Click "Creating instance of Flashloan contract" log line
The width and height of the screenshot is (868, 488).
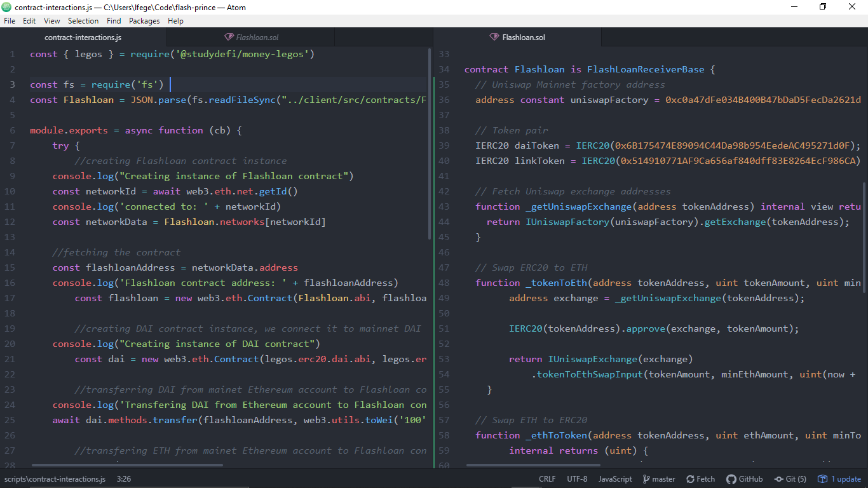point(203,176)
